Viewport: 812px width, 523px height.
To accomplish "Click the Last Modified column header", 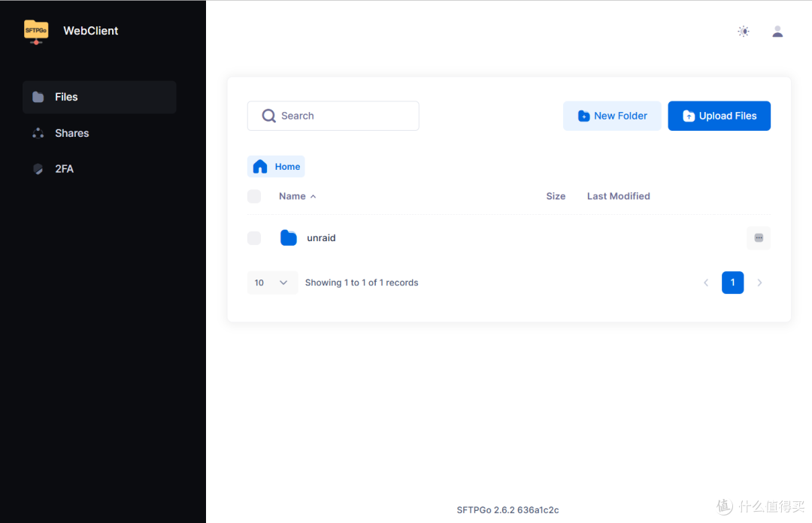I will (618, 196).
